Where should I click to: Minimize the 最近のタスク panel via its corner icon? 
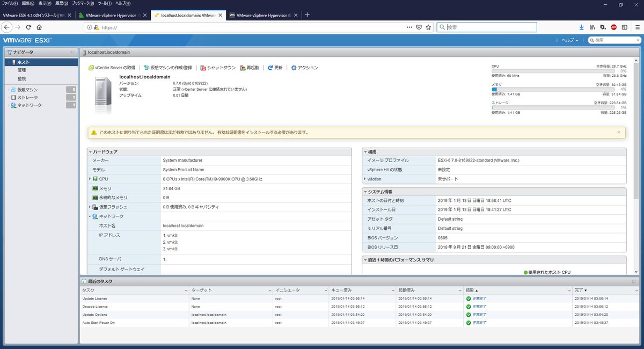pyautogui.click(x=633, y=281)
